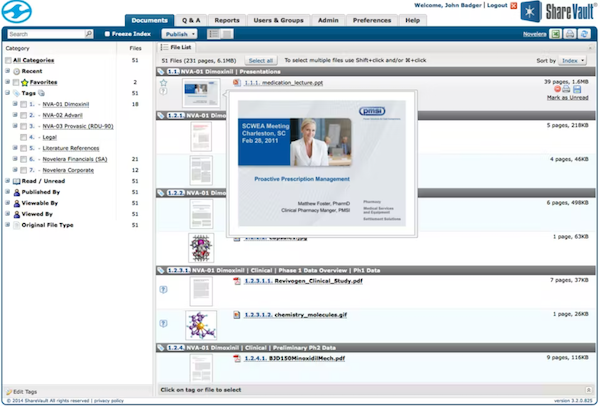Viewport: 600px width, 406px height.
Task: Click the refresh icon in top toolbar
Action: (x=584, y=34)
